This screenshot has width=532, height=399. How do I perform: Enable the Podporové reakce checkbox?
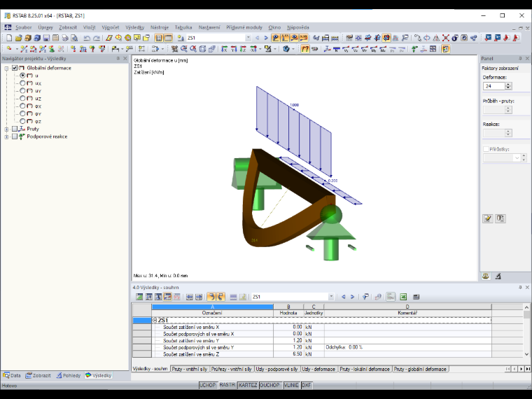[x=15, y=136]
